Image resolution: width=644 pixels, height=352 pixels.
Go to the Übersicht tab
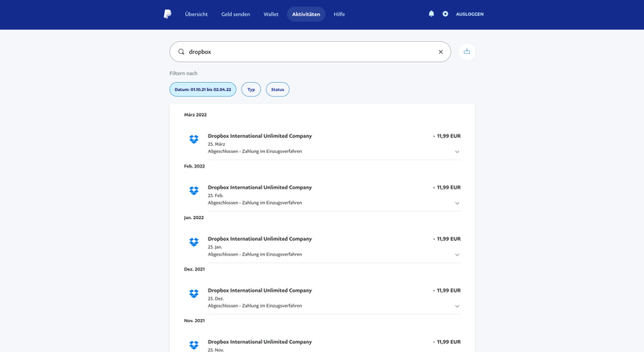pyautogui.click(x=196, y=14)
